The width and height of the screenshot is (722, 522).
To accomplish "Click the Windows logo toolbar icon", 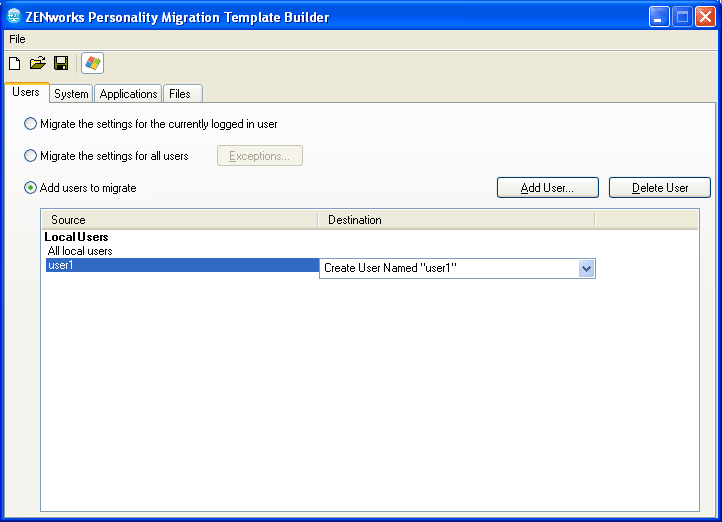I will (93, 63).
